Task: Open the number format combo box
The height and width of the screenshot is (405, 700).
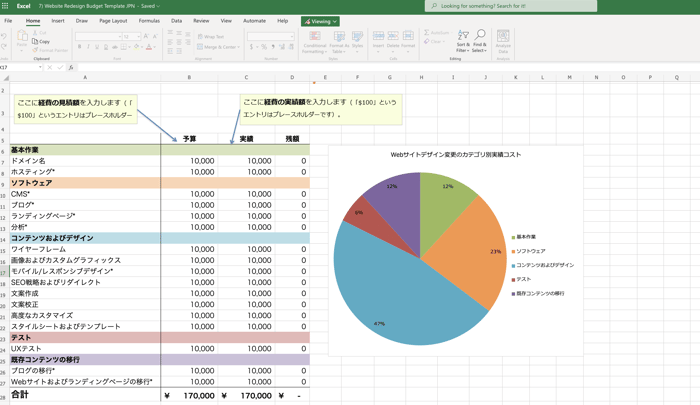Action: coord(271,36)
